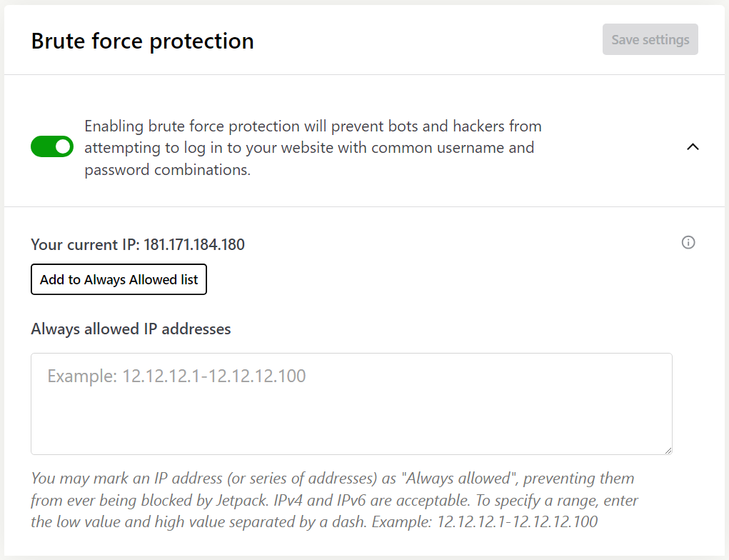Click the italic "You may mark an IP address" text

click(x=126, y=479)
